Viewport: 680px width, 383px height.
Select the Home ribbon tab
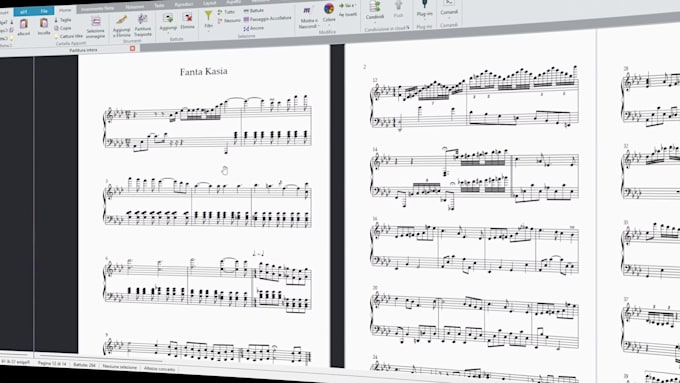coord(65,10)
